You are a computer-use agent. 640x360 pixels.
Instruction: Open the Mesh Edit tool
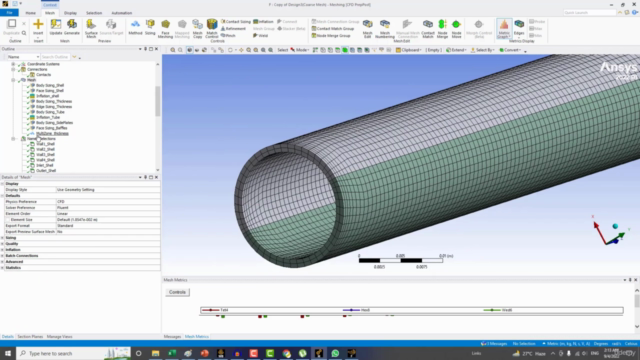click(x=367, y=29)
